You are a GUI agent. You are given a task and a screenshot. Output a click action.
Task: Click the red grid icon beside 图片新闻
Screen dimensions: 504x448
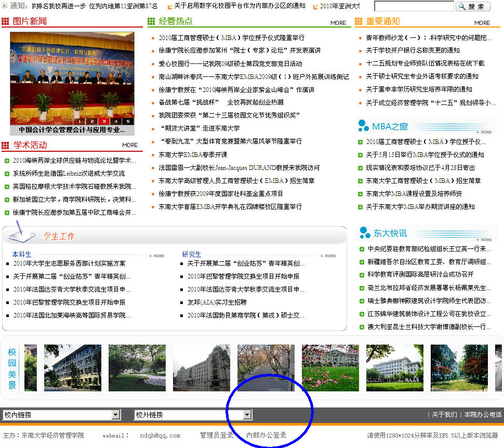(5, 21)
